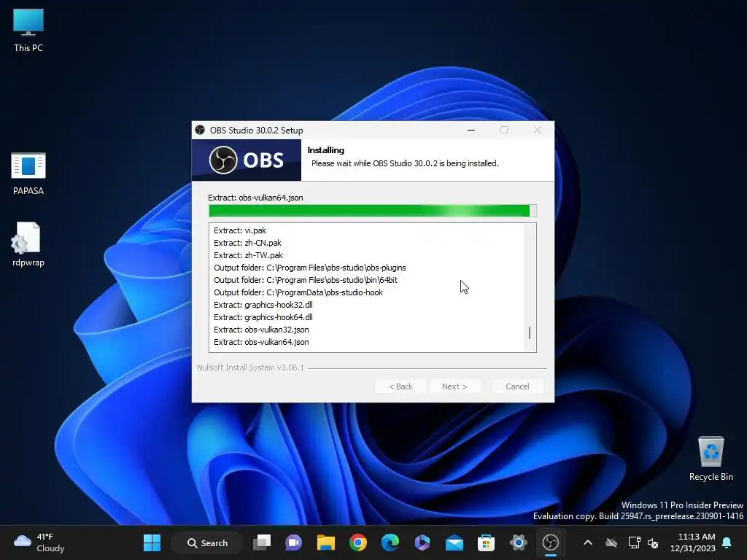
Task: Select the bin\64bit output folder line
Action: [x=306, y=280]
